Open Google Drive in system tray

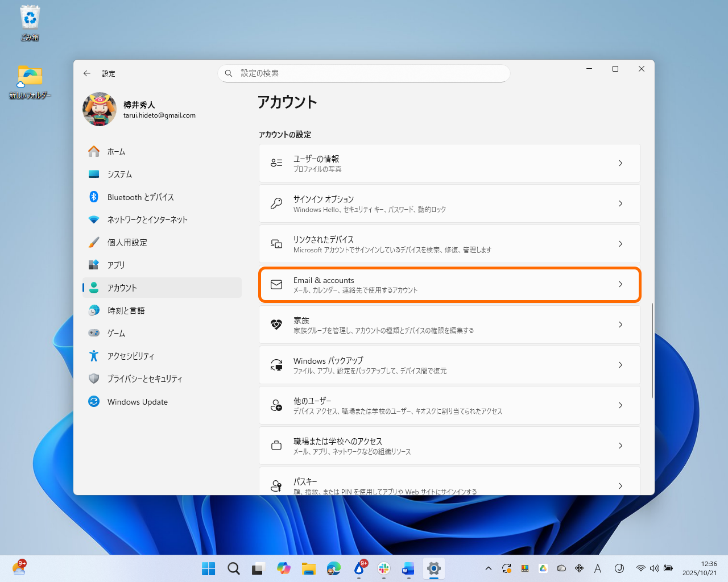tap(543, 568)
